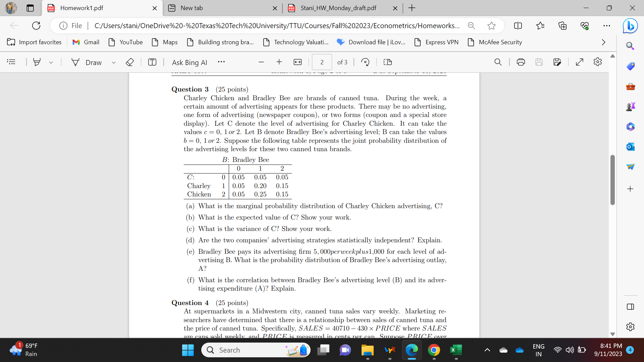The width and height of the screenshot is (644, 362).
Task: Open the highlight color dropdown
Action: coord(51,62)
